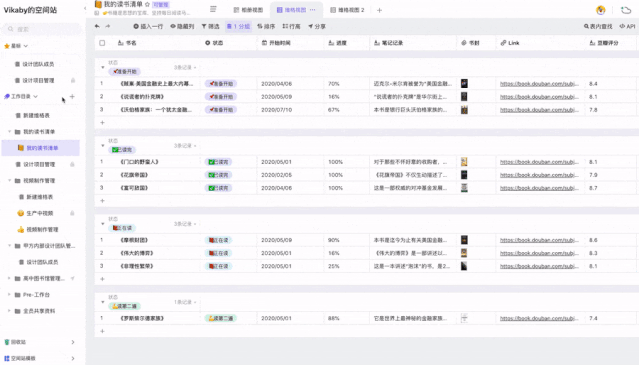Open the API panel
Screen dimensions: 639x365
tap(627, 26)
